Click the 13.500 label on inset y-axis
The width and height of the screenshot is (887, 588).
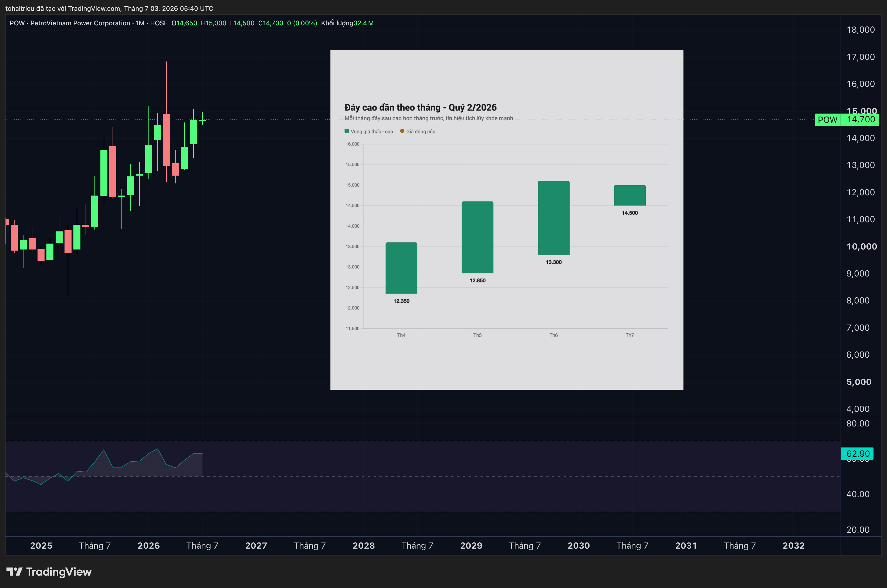(352, 246)
